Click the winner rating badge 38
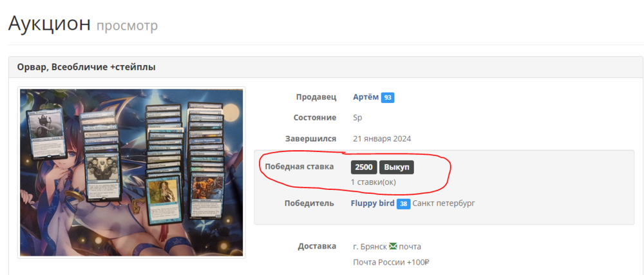 [x=404, y=204]
